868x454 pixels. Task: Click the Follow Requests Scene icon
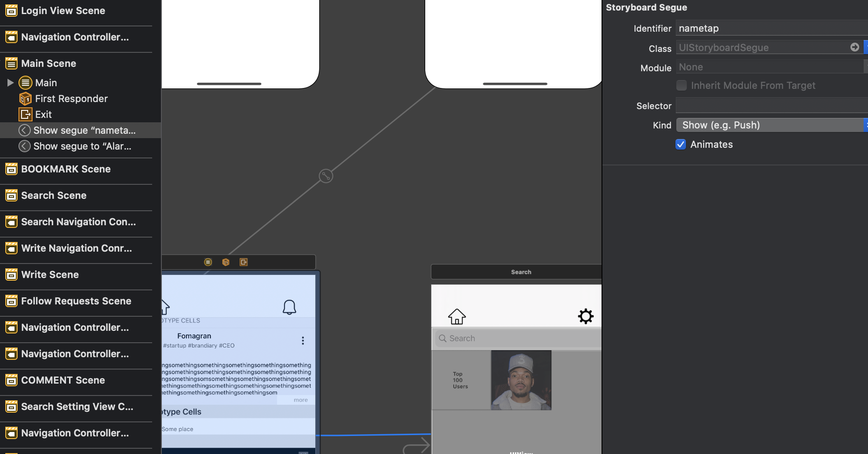11,301
